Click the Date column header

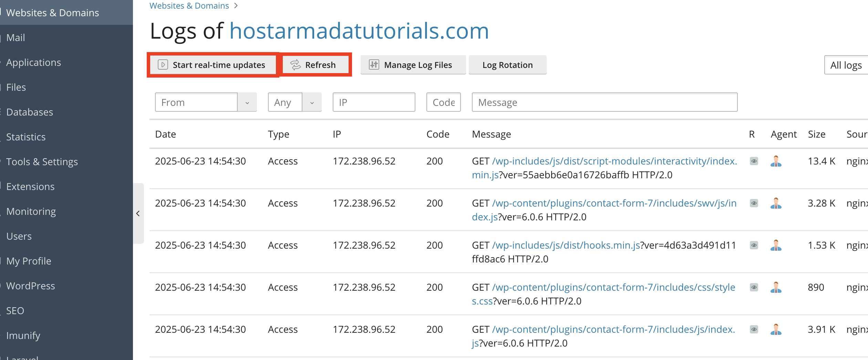click(165, 134)
